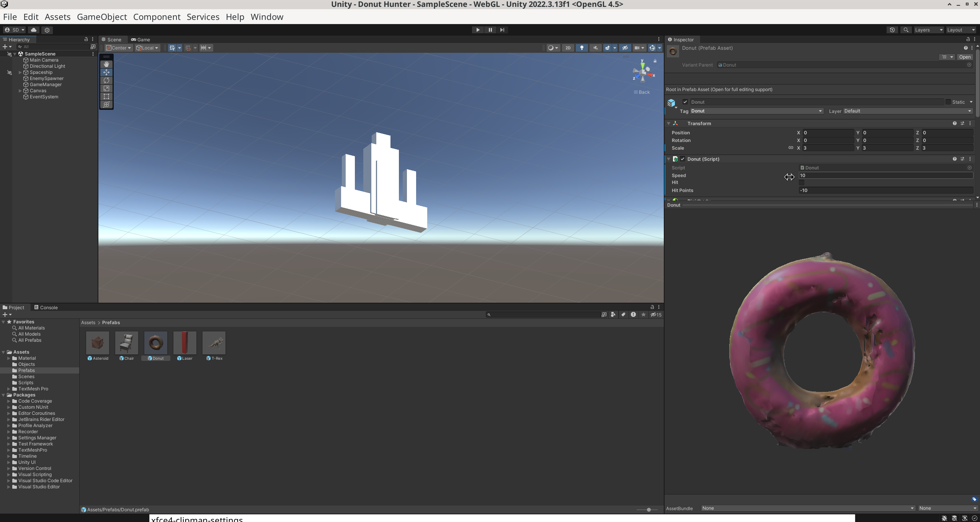Select the Scale tool

pos(106,88)
